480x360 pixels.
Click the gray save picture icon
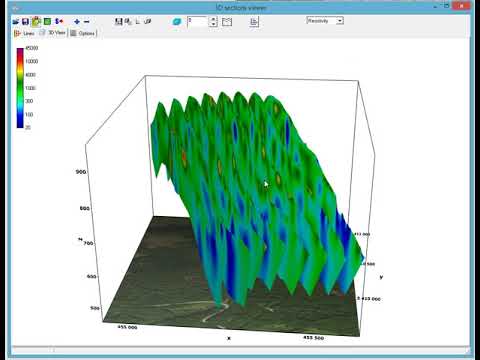coord(118,22)
